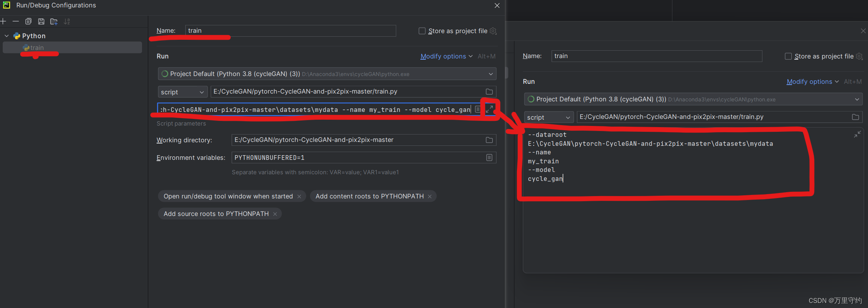868x308 pixels.
Task: Copy the selected configuration
Action: click(28, 21)
